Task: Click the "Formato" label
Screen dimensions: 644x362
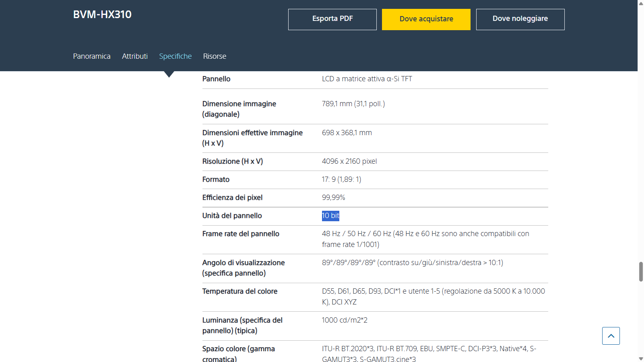Action: [x=216, y=179]
